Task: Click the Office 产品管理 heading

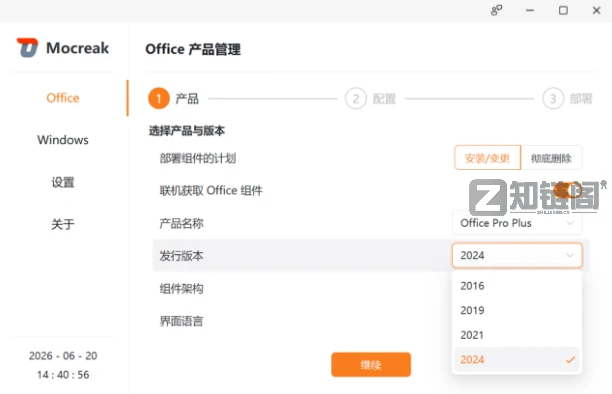Action: pos(193,49)
